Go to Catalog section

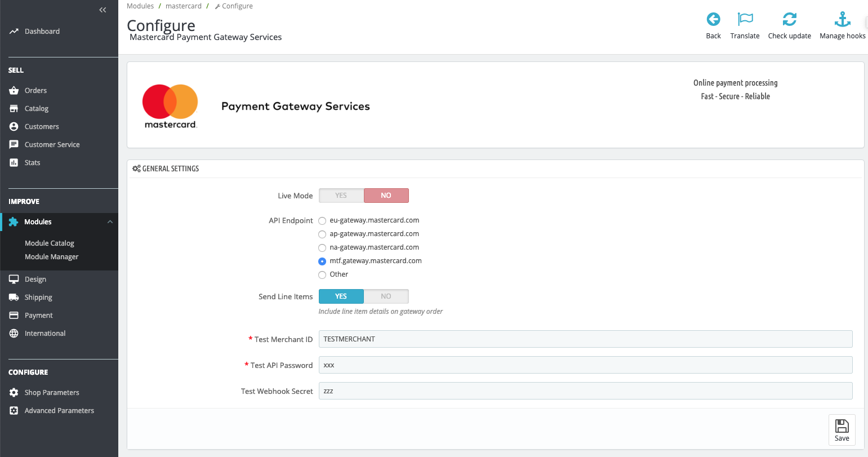37,108
